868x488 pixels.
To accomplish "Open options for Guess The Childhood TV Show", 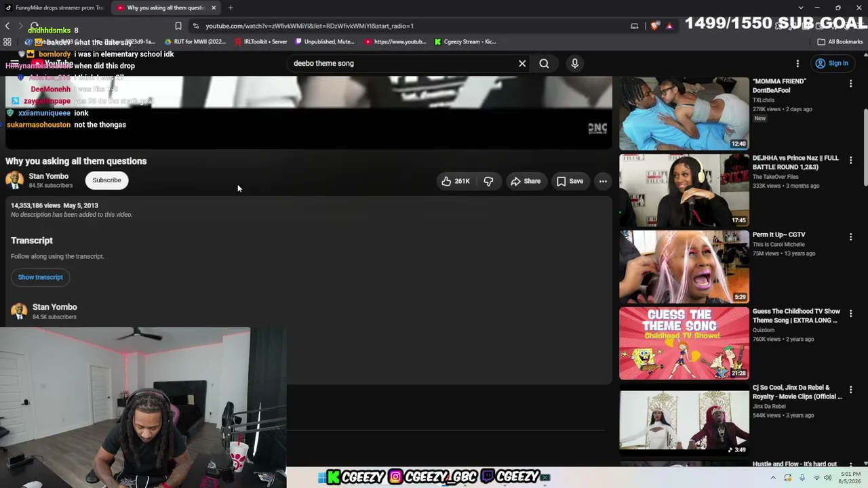I will coord(850,313).
